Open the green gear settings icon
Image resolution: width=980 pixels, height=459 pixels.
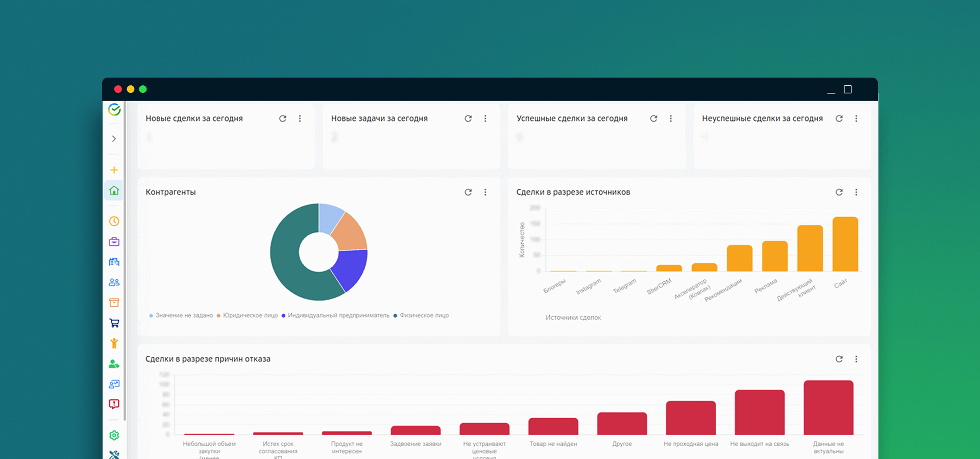click(114, 436)
